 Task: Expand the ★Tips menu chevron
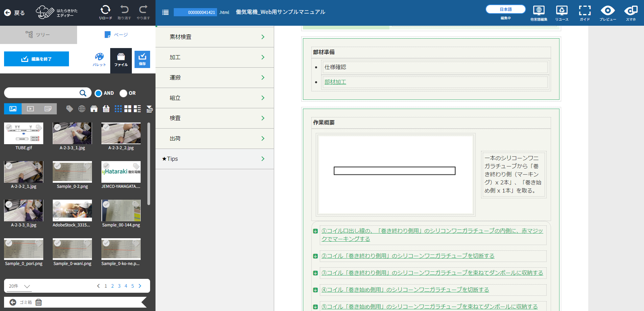pyautogui.click(x=263, y=159)
